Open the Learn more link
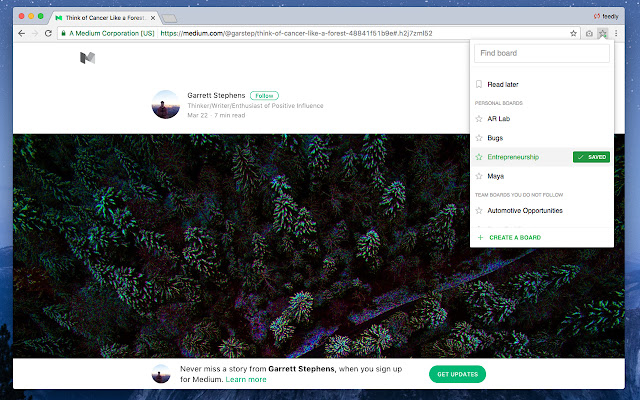This screenshot has height=400, width=640. click(x=246, y=380)
